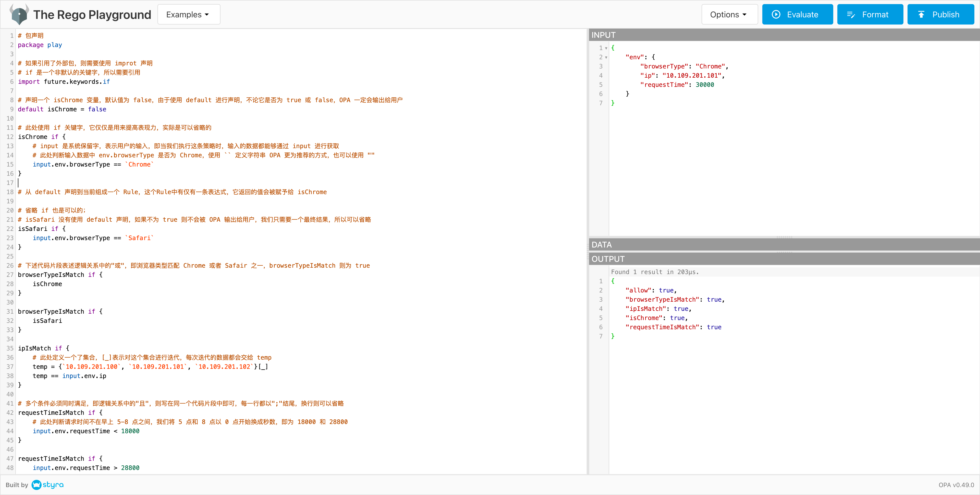Image resolution: width=980 pixels, height=495 pixels.
Task: Click the OUTPUT panel header
Action: tap(784, 259)
